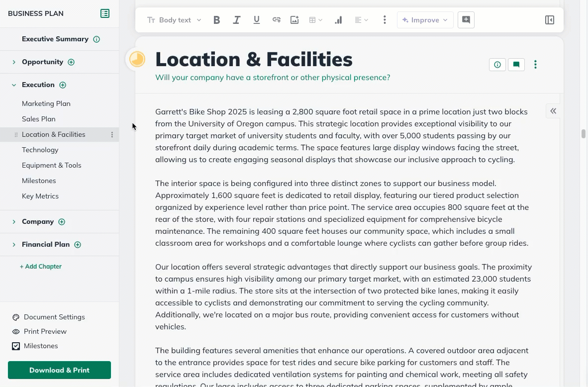Screen dimensions: 588x387
Task: Click the vertical scrollbar thumb
Action: point(584,134)
